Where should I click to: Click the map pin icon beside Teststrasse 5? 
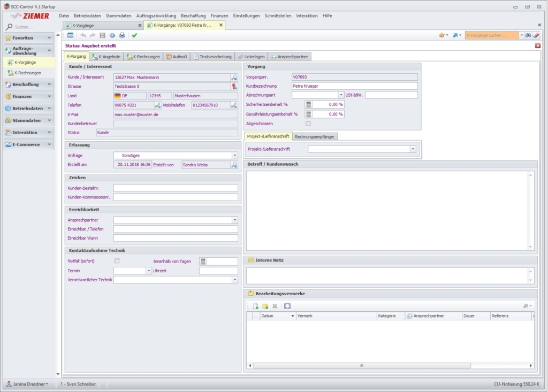pyautogui.click(x=234, y=87)
